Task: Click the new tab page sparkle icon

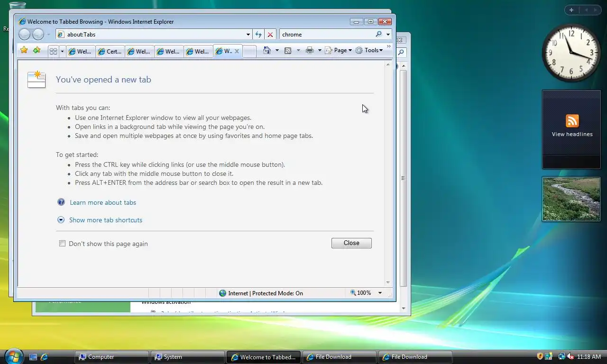Action: (37, 79)
